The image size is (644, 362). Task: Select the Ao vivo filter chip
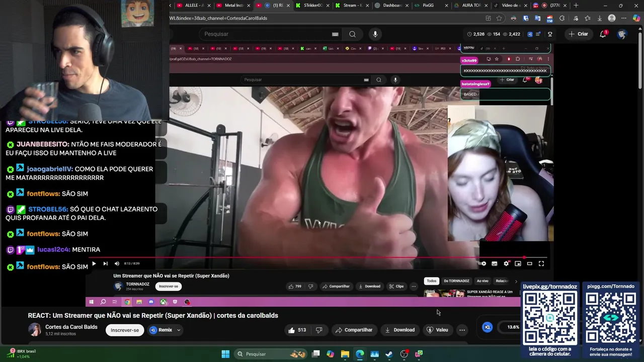tap(482, 281)
